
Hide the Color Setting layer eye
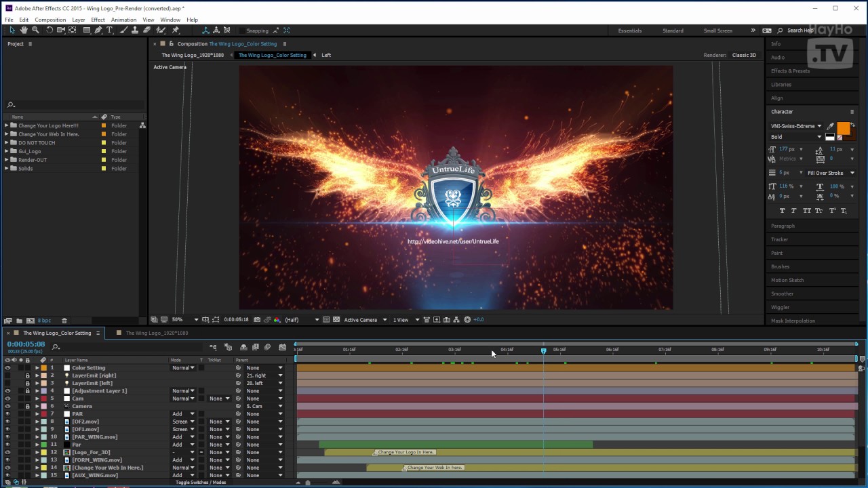pyautogui.click(x=7, y=368)
